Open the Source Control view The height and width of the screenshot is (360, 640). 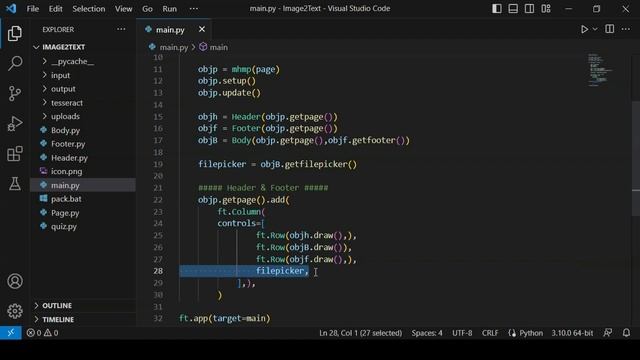tap(15, 93)
